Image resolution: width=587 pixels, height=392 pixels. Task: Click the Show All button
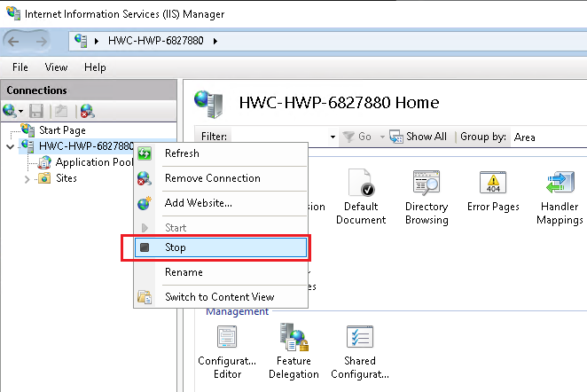[x=419, y=137]
